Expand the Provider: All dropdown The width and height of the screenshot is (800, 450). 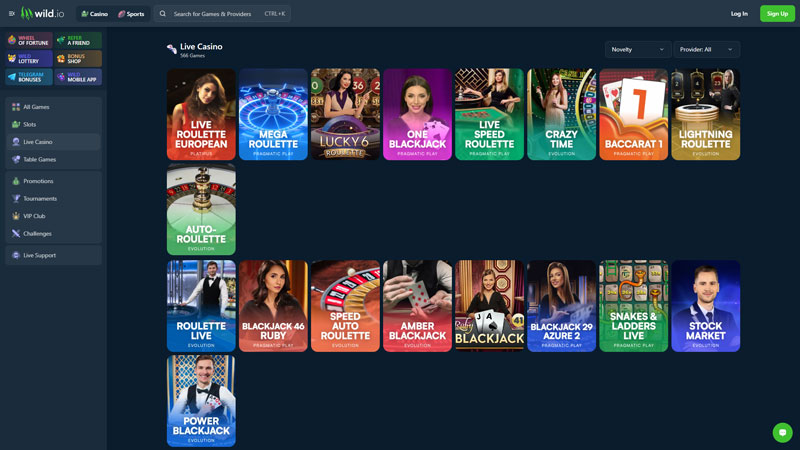pos(706,49)
